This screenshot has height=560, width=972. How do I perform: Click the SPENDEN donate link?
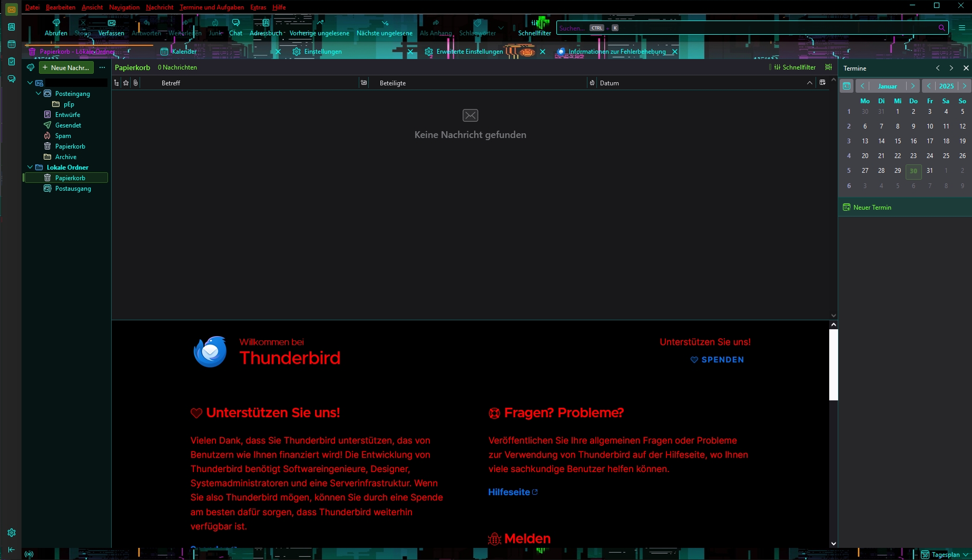718,360
